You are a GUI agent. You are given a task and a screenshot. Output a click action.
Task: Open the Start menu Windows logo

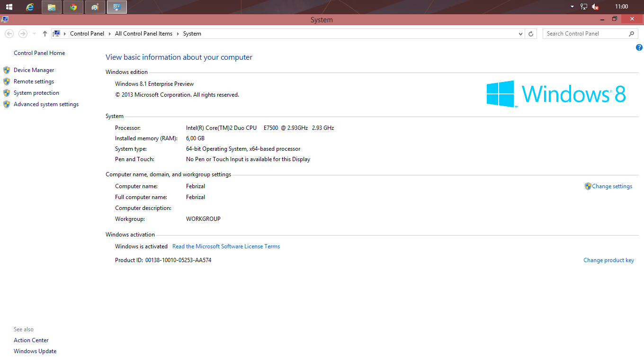(9, 7)
